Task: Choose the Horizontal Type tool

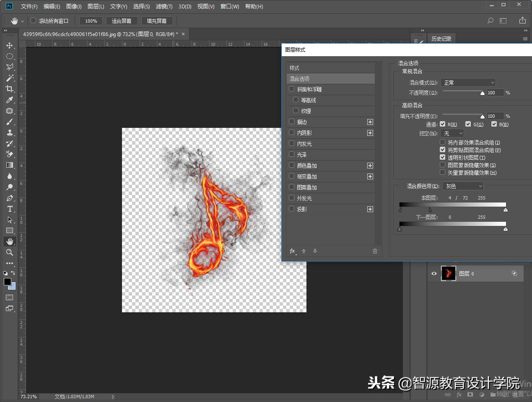Action: pos(10,209)
